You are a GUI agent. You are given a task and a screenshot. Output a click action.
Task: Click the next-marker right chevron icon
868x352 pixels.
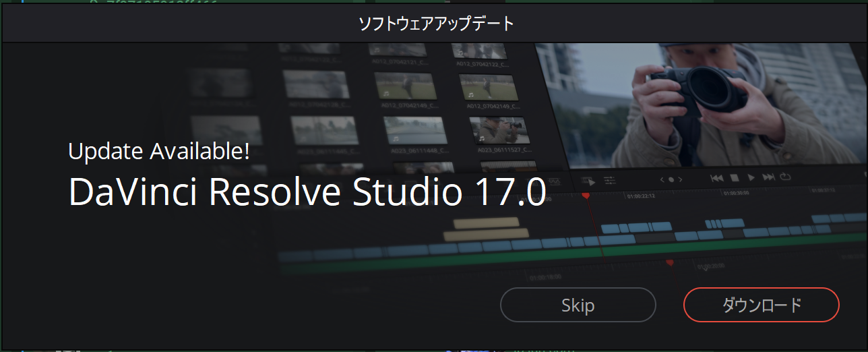[681, 179]
